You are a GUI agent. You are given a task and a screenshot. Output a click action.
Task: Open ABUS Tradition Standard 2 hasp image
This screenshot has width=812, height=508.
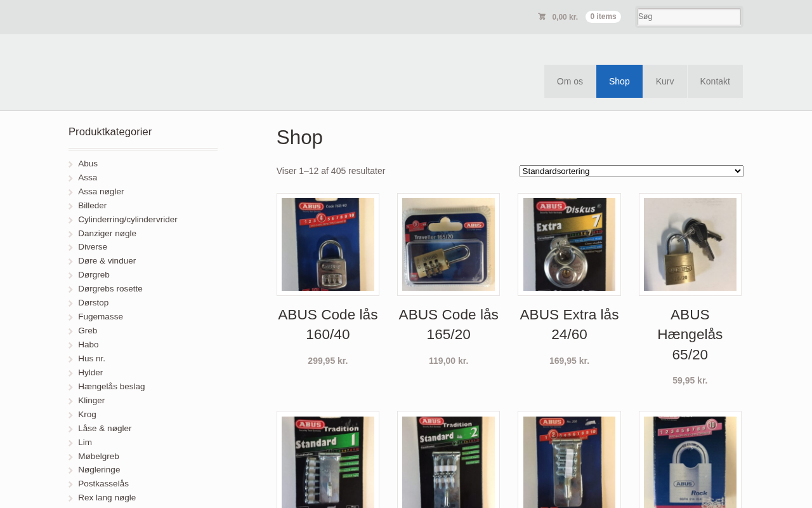tap(449, 460)
